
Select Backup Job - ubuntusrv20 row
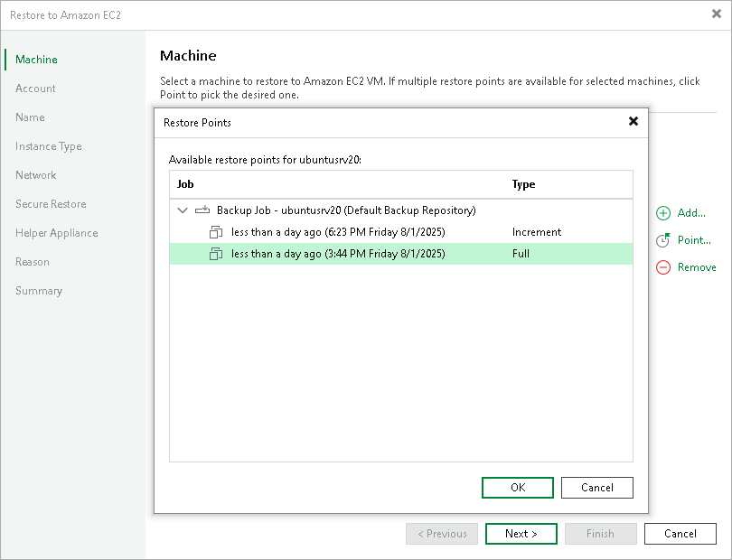[401, 210]
